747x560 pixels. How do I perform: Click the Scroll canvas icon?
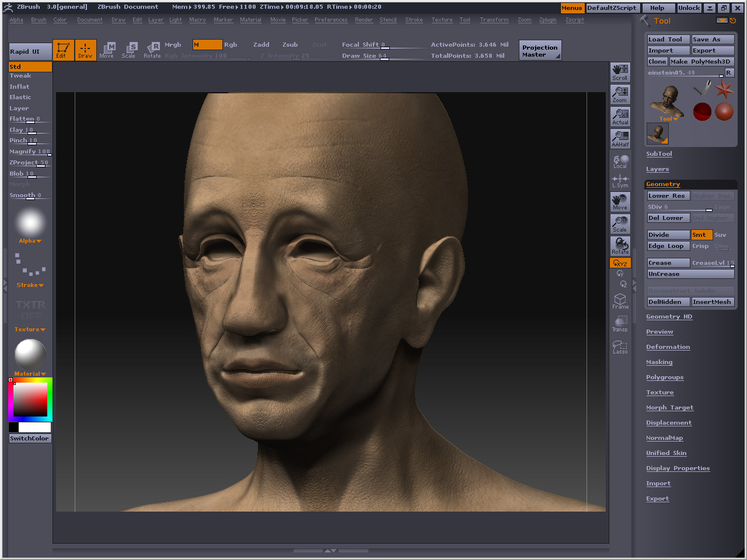(620, 72)
